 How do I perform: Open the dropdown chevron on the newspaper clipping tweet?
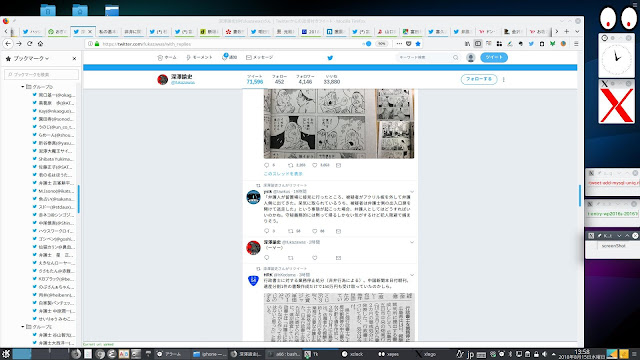coord(412,275)
